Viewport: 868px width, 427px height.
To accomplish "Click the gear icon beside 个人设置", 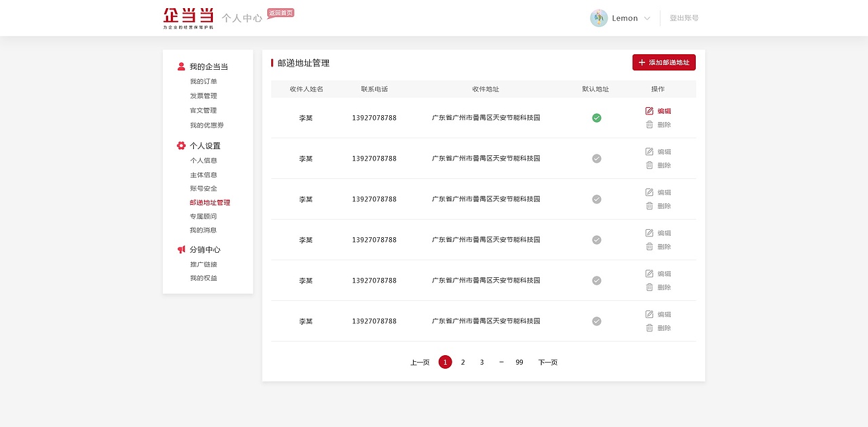I will (180, 145).
